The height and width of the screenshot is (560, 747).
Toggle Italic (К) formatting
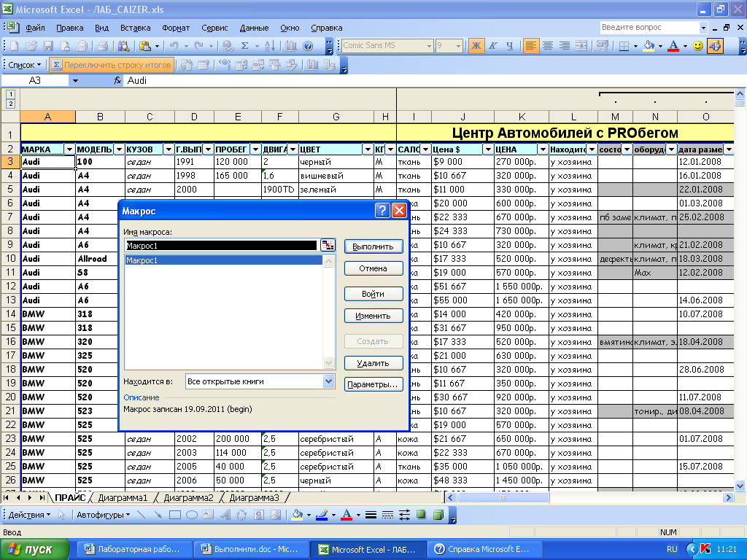493,46
